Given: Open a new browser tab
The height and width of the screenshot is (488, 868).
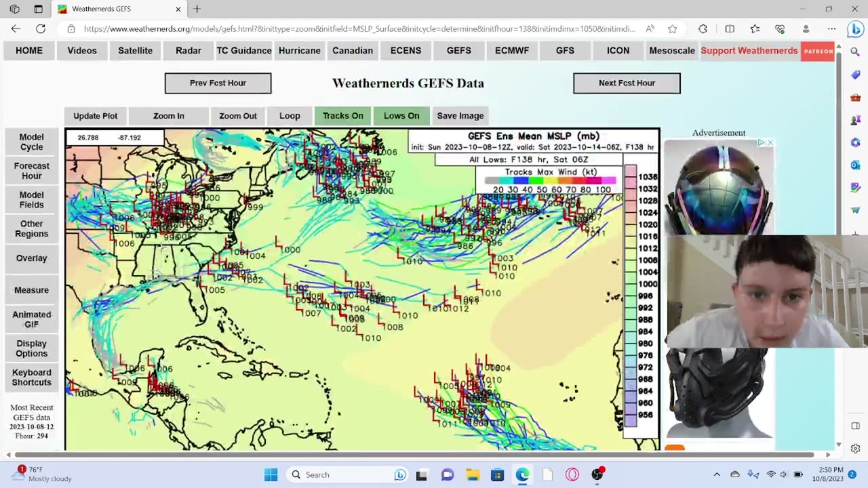Looking at the screenshot, I should (x=197, y=9).
